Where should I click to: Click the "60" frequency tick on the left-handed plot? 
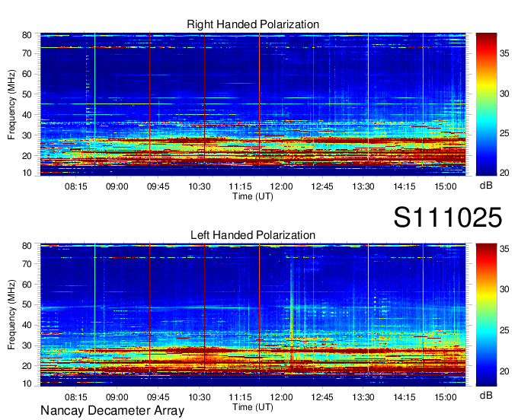[27, 285]
